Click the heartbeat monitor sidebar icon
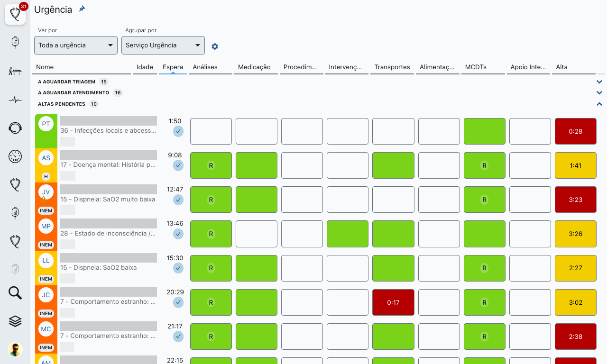 point(15,100)
